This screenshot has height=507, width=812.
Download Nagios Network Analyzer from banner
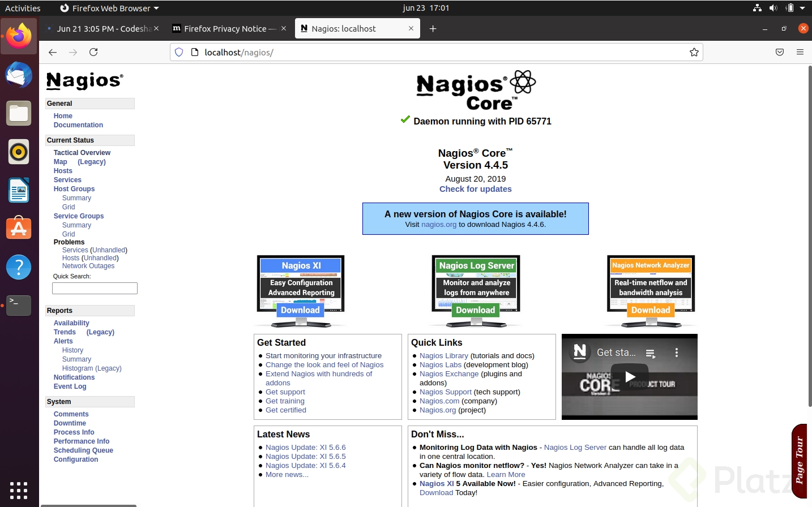[x=651, y=310]
